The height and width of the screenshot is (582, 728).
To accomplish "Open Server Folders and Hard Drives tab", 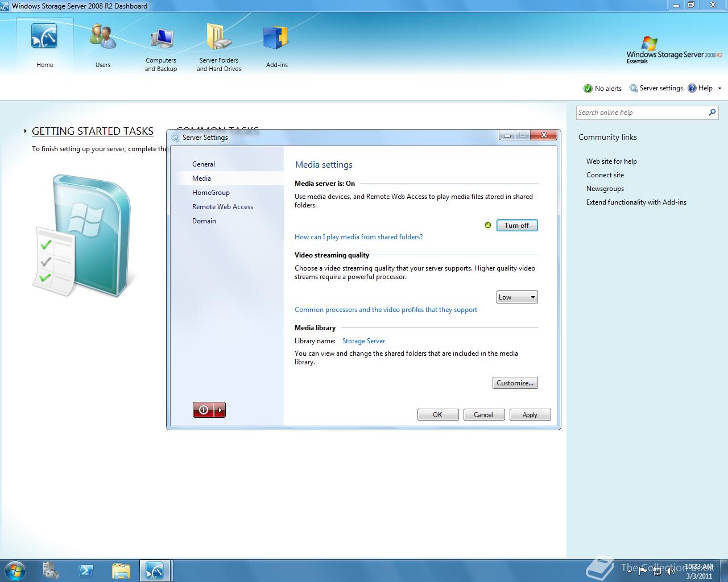I will [x=219, y=49].
